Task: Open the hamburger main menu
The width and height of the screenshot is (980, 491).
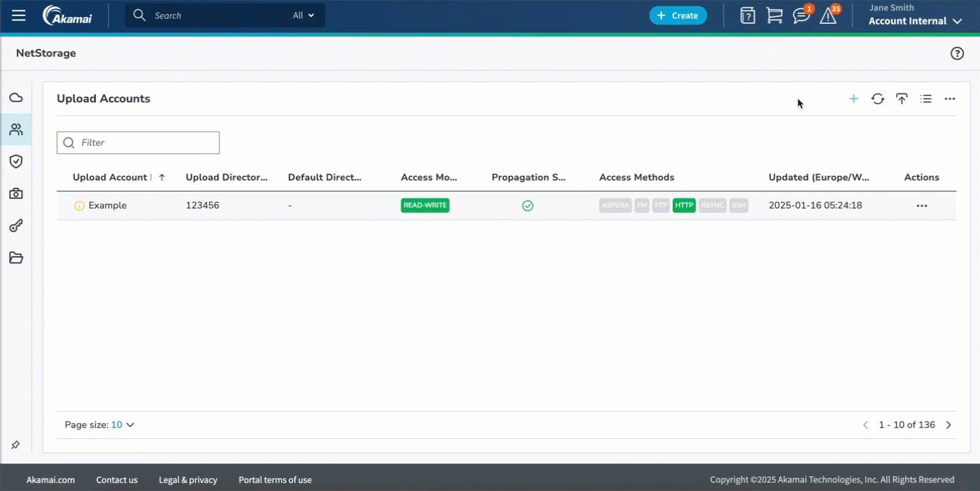Action: coord(19,15)
